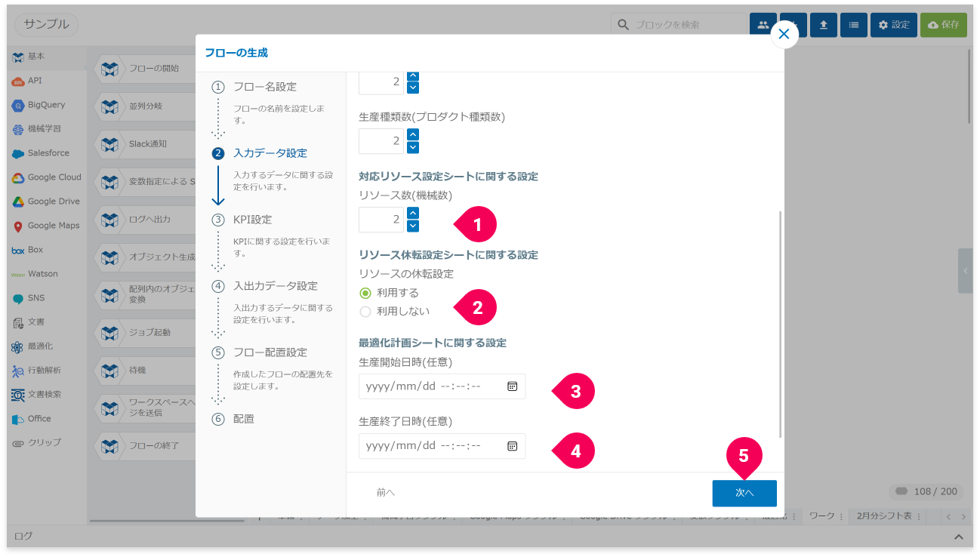Show earlier tabs with the left arrow

click(x=950, y=517)
